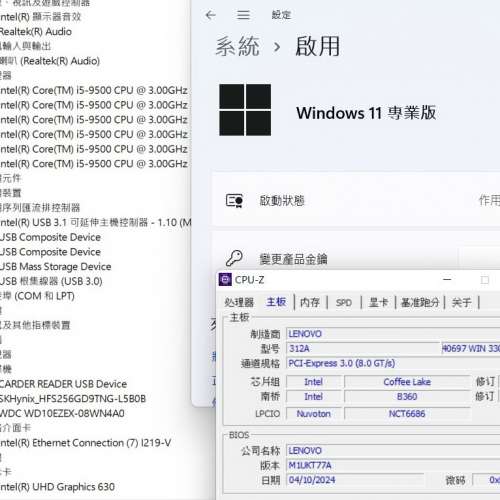
Task: Select Intel(R) 顯示器音效 entry
Action: [41, 17]
